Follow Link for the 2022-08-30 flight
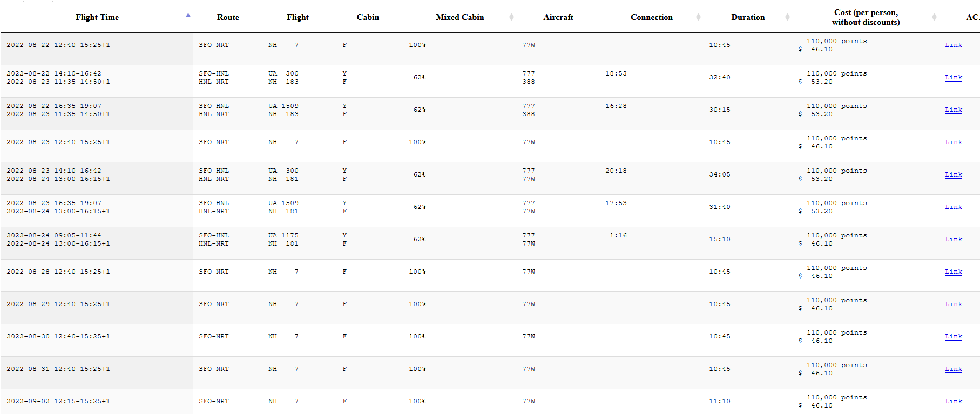The width and height of the screenshot is (980, 414). [x=953, y=337]
